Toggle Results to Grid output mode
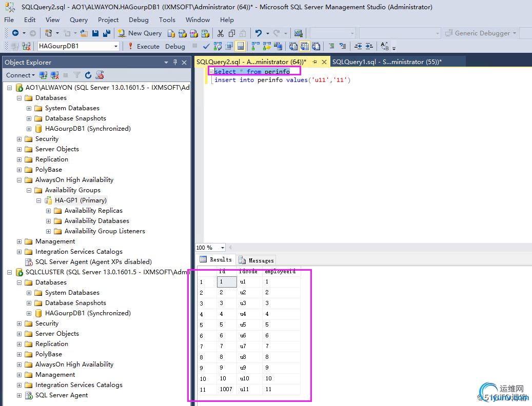The width and height of the screenshot is (532, 406). [x=305, y=46]
